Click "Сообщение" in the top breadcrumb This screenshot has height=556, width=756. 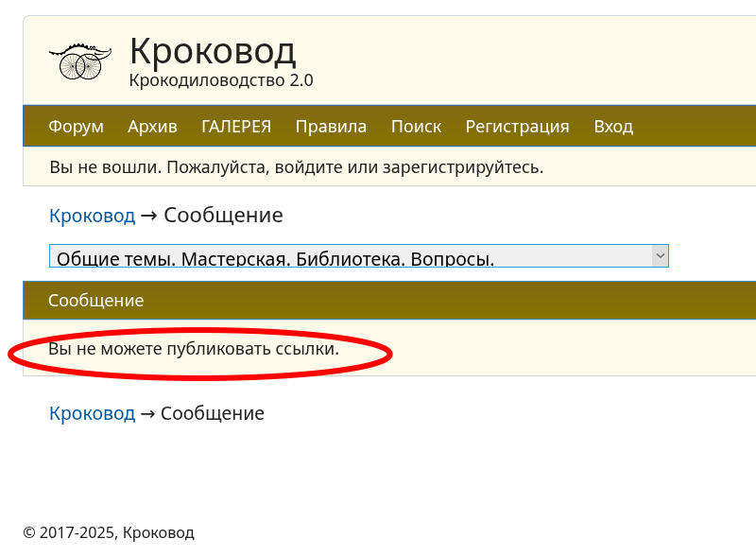[x=223, y=216]
